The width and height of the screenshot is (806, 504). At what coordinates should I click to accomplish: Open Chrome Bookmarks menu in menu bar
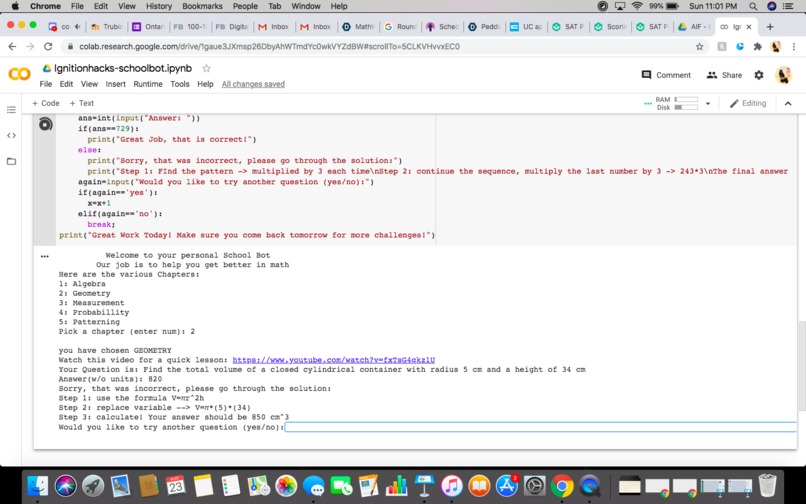(x=202, y=6)
